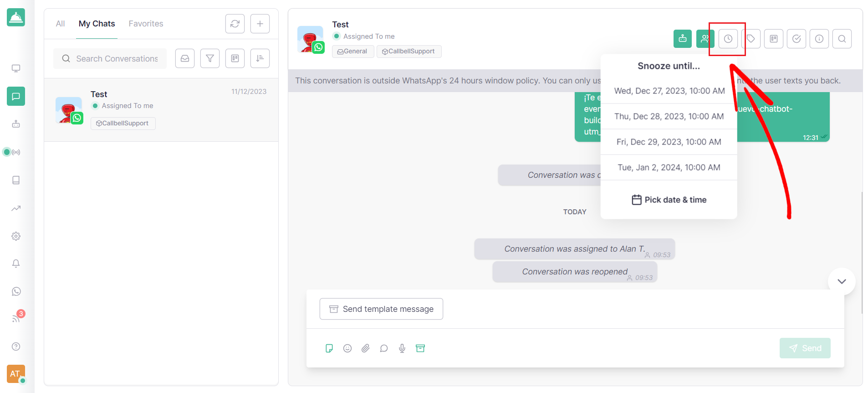Jump to latest message with down chevron

click(x=842, y=281)
